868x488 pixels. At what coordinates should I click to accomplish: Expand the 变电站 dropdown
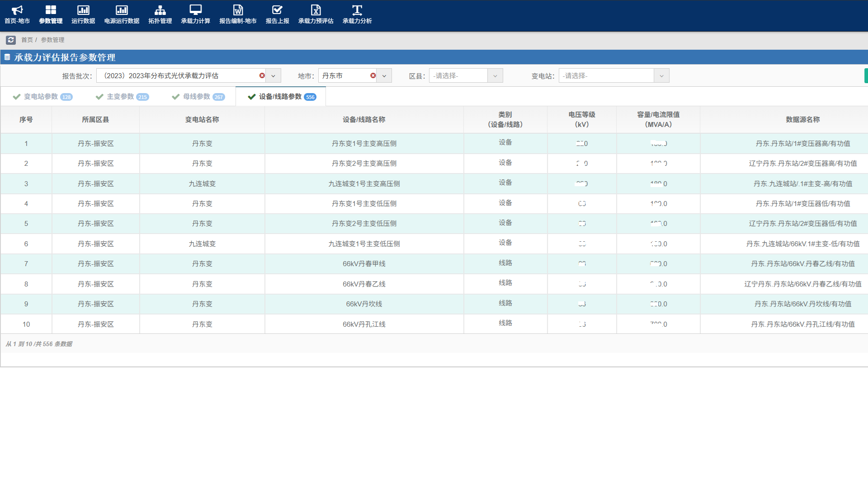coord(661,75)
